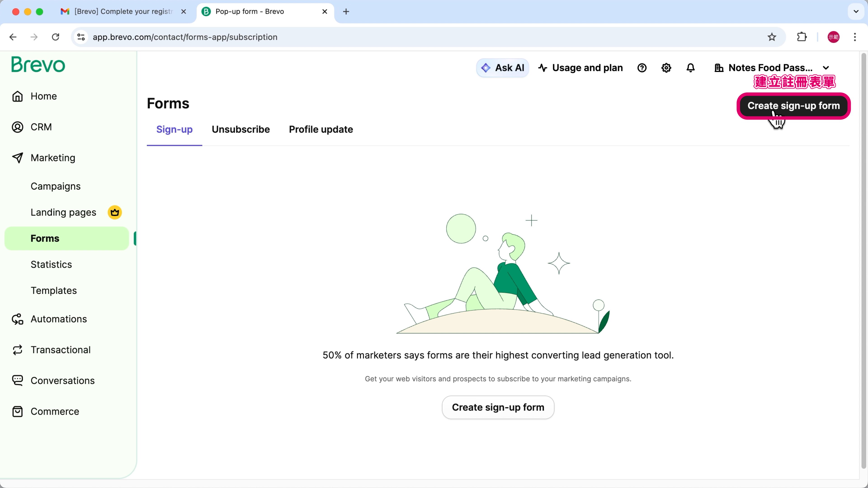The height and width of the screenshot is (488, 868).
Task: Open settings gear icon
Action: pyautogui.click(x=666, y=68)
